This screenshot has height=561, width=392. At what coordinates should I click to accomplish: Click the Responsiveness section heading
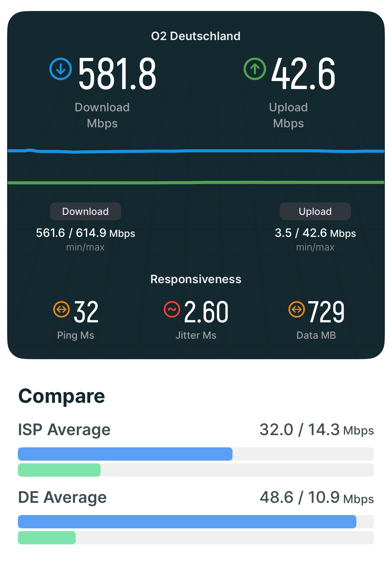(196, 279)
